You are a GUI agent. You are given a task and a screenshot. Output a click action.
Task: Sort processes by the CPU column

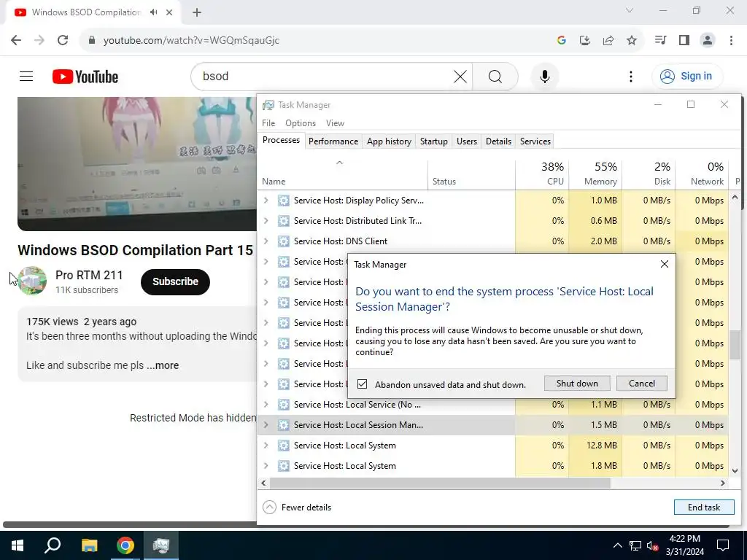542,174
